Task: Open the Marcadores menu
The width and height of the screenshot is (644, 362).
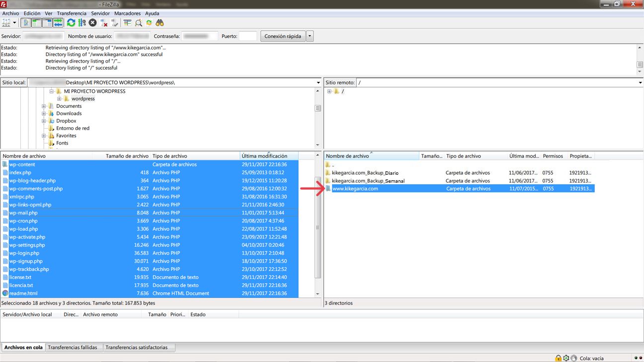Action: [127, 13]
